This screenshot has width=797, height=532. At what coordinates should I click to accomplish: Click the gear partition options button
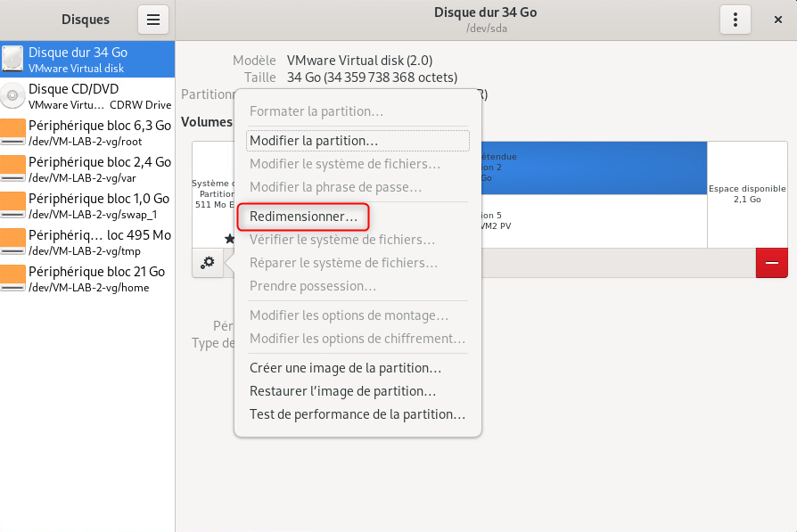[x=208, y=263]
